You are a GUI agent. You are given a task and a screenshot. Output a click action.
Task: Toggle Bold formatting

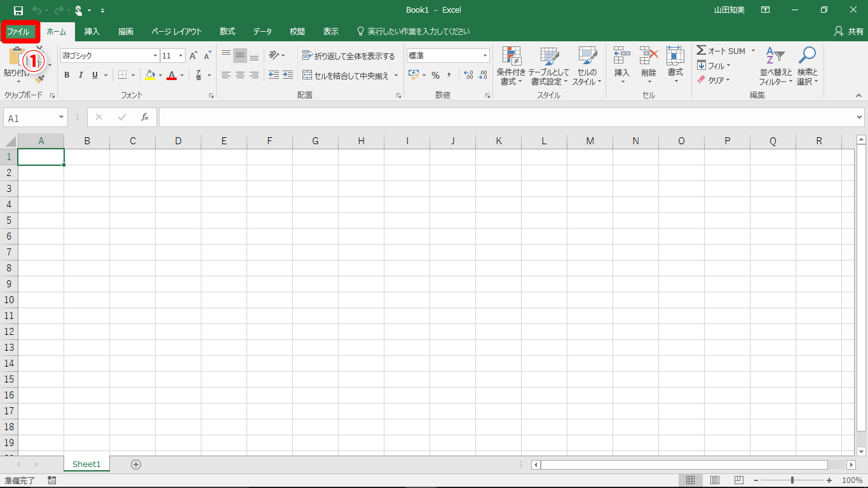tap(67, 75)
